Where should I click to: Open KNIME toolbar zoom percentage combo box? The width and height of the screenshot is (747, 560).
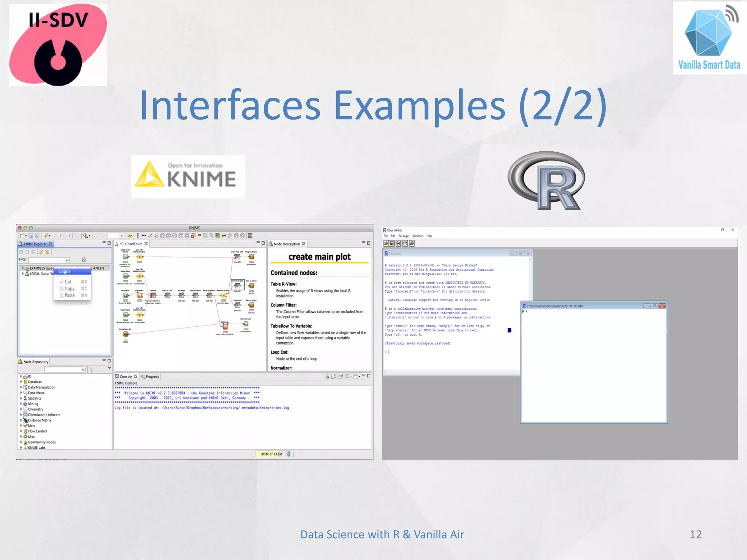coord(116,236)
